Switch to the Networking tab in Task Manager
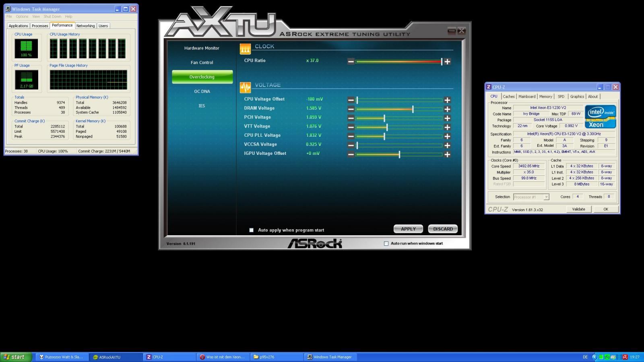644x362 pixels. coord(86,26)
